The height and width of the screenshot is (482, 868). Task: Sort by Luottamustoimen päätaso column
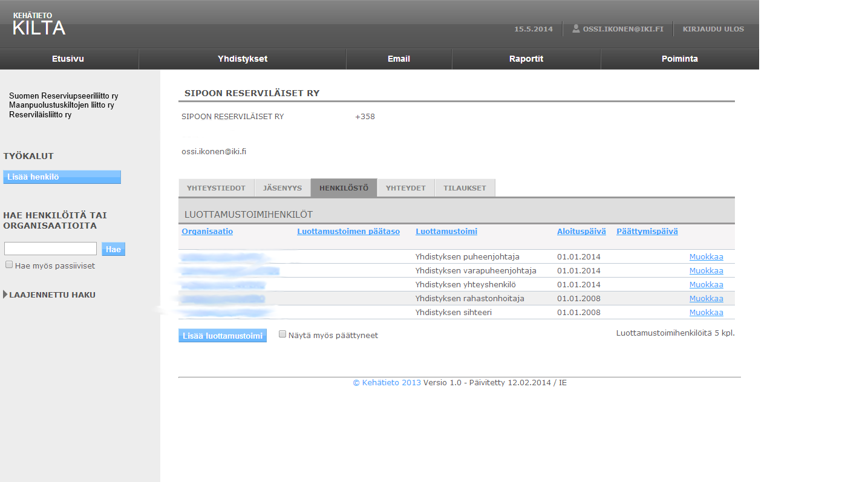pyautogui.click(x=348, y=232)
